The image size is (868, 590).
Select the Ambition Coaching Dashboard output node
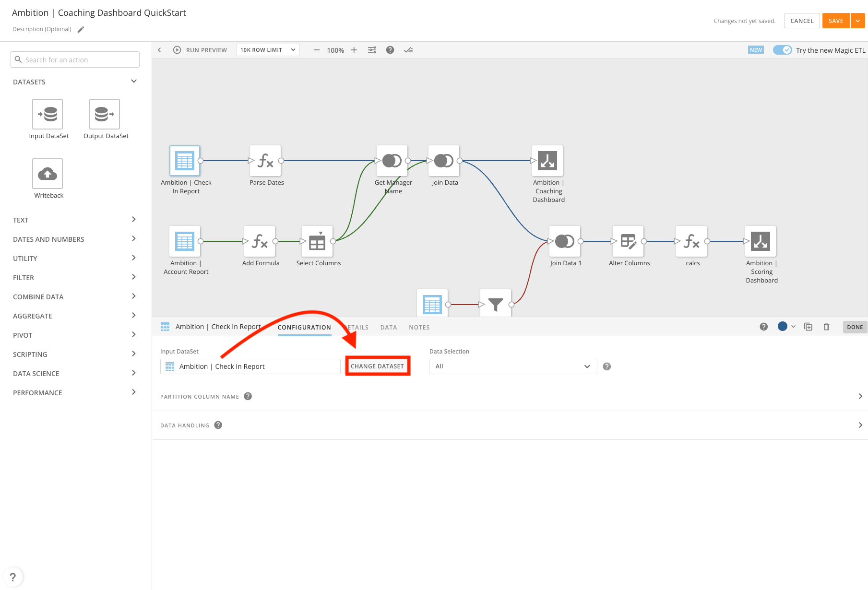point(547,161)
